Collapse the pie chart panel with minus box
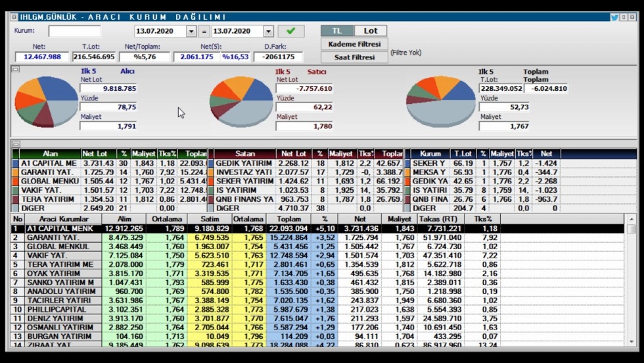 [x=14, y=68]
